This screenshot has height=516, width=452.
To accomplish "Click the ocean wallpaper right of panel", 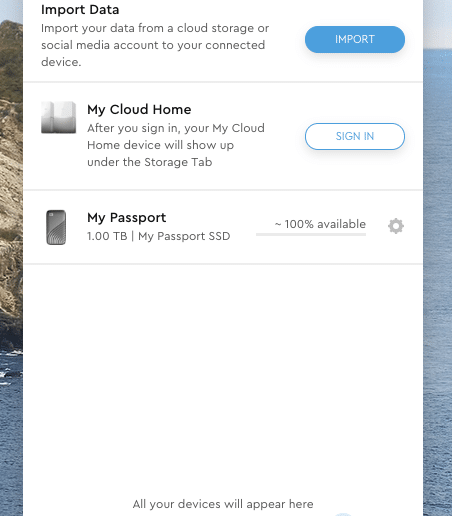I will 437,267.
